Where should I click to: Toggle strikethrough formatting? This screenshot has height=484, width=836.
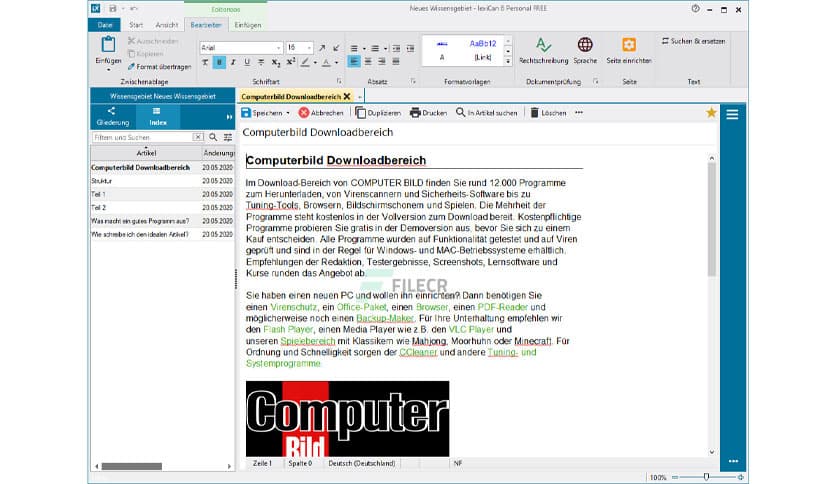pos(261,62)
